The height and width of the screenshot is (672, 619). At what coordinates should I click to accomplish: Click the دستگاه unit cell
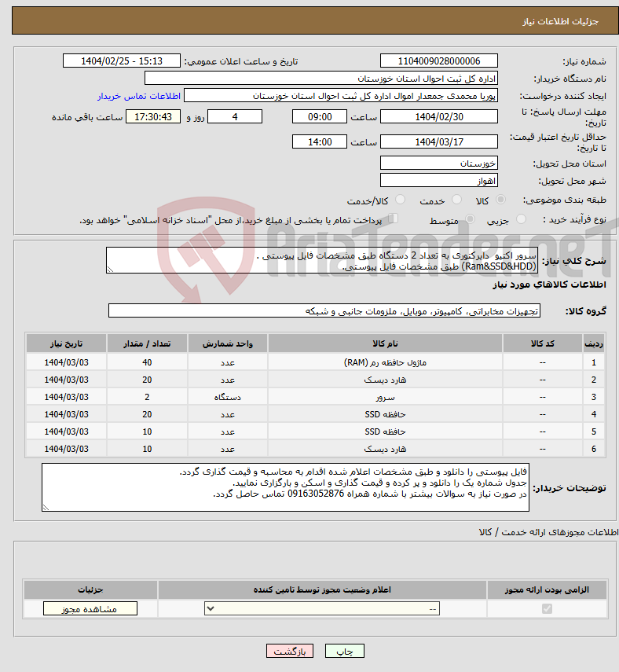pos(228,397)
